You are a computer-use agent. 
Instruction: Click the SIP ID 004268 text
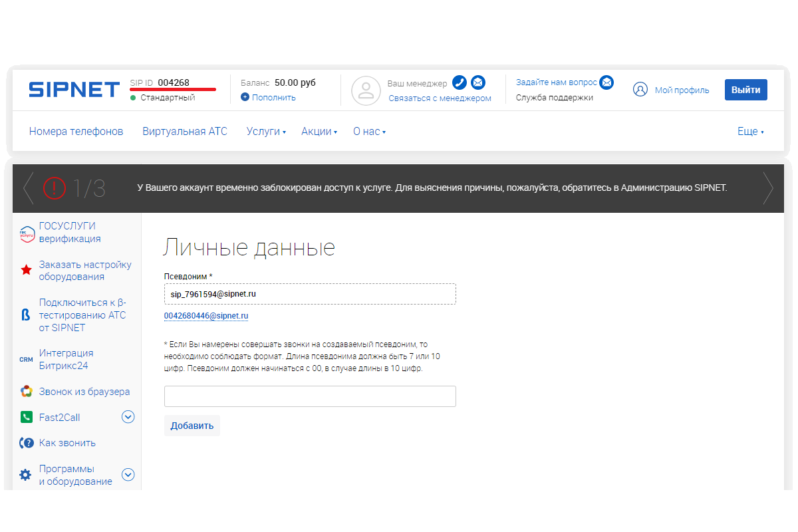click(x=160, y=82)
